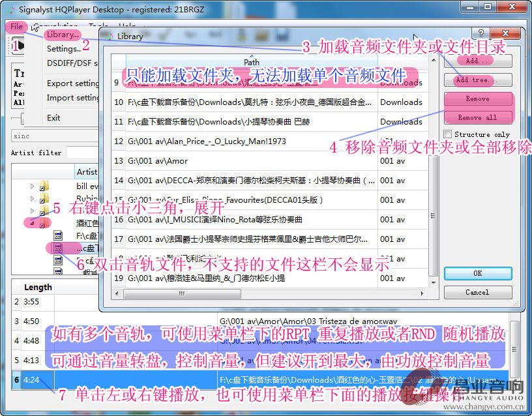This screenshot has height=416, width=532.
Task: Click the main playlist vertical scrollbar thumb
Action: coord(514,349)
